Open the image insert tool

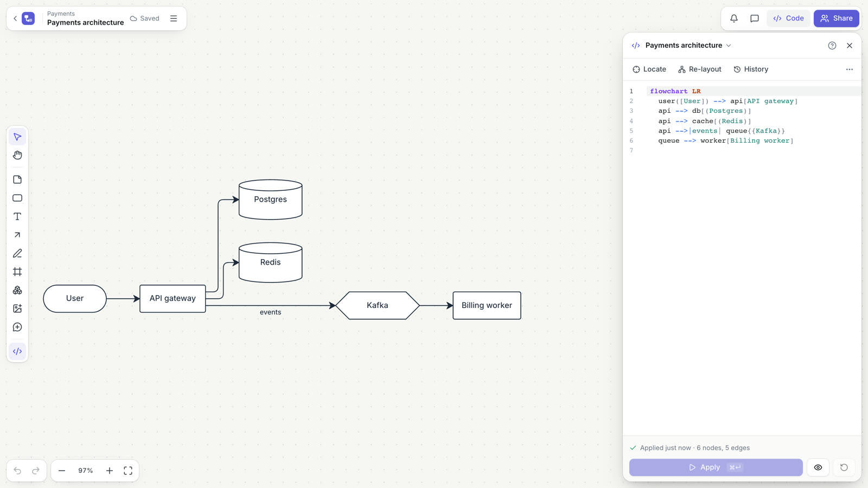click(x=17, y=309)
